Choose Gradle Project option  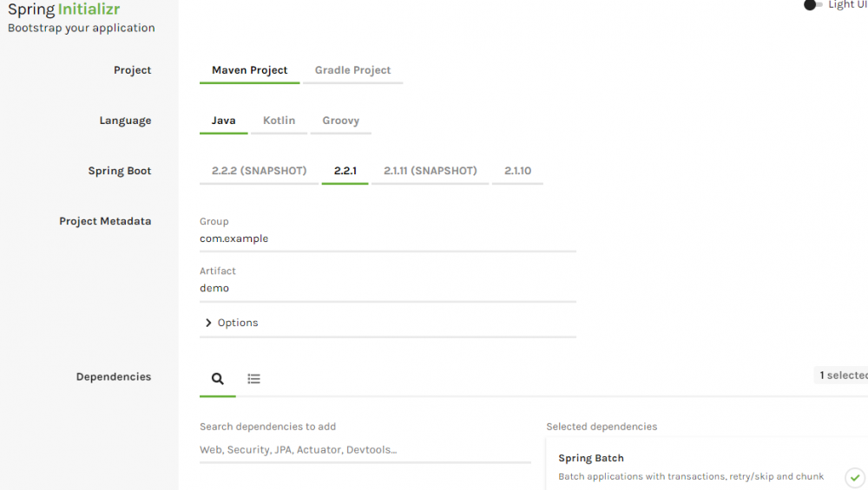(x=352, y=70)
